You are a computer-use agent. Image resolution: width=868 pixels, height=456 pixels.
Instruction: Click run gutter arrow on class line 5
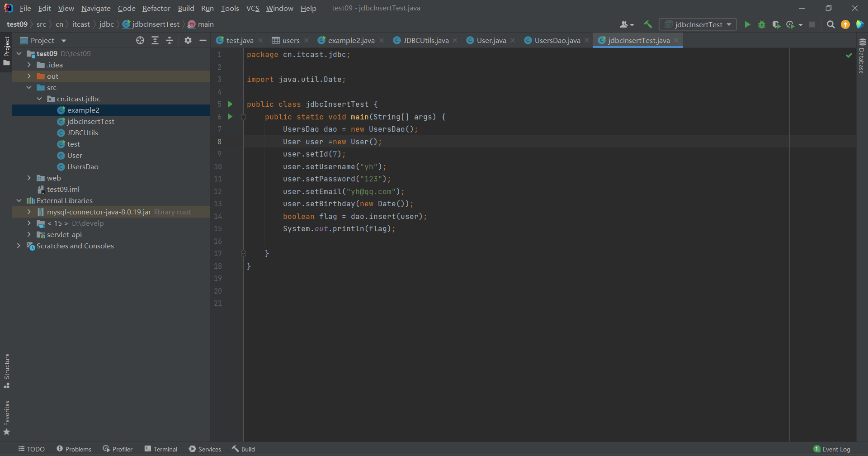coord(230,104)
